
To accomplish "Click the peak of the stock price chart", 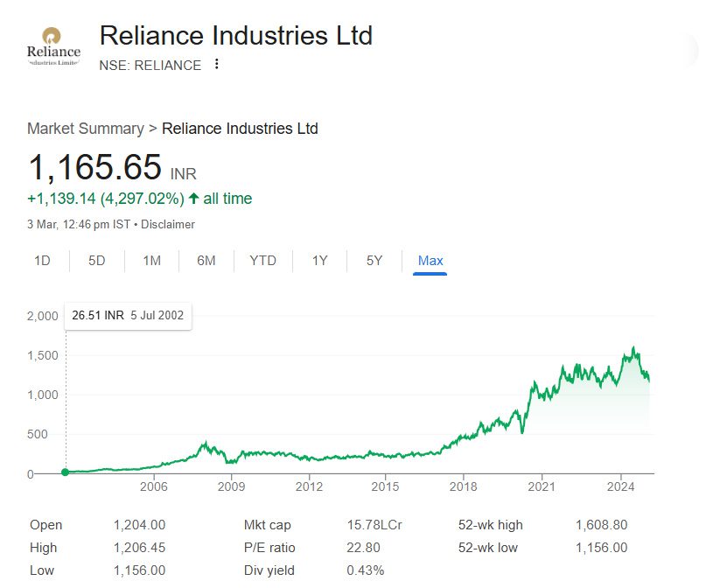I will (632, 346).
